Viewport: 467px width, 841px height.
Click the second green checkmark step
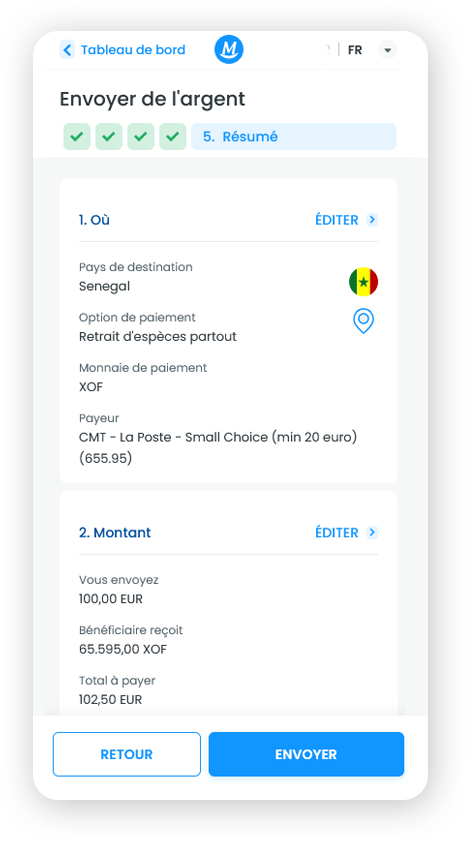109,136
